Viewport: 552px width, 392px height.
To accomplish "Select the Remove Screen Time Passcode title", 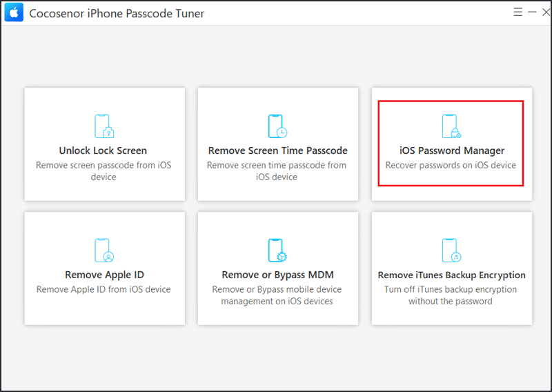I will 278,150.
